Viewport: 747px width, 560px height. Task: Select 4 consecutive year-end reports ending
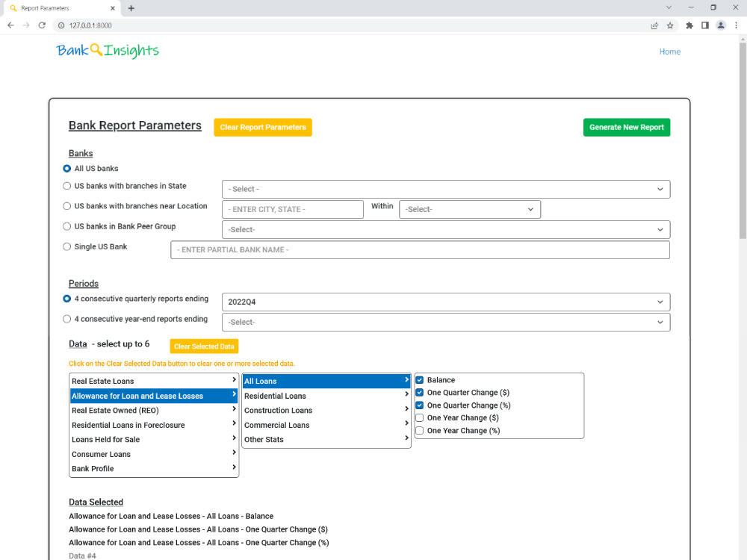(x=67, y=319)
